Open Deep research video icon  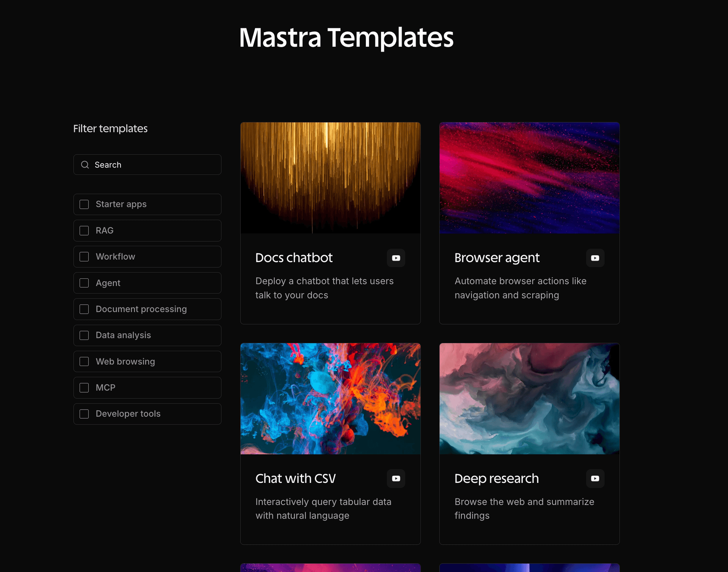[x=595, y=479]
